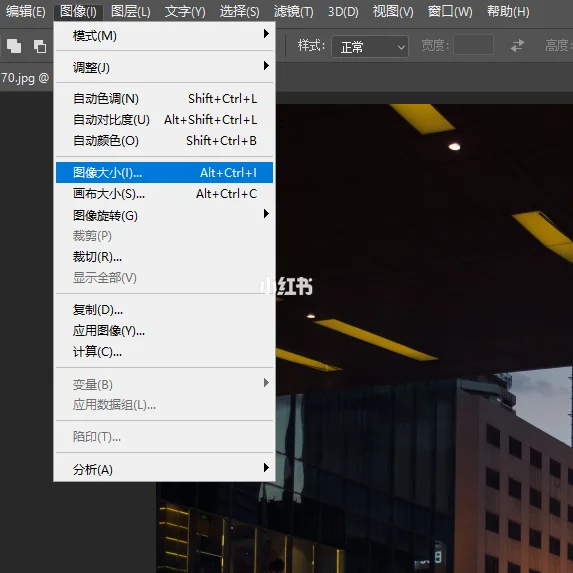Choose 裁切(R)... from the menu
This screenshot has width=573, height=573.
164,257
